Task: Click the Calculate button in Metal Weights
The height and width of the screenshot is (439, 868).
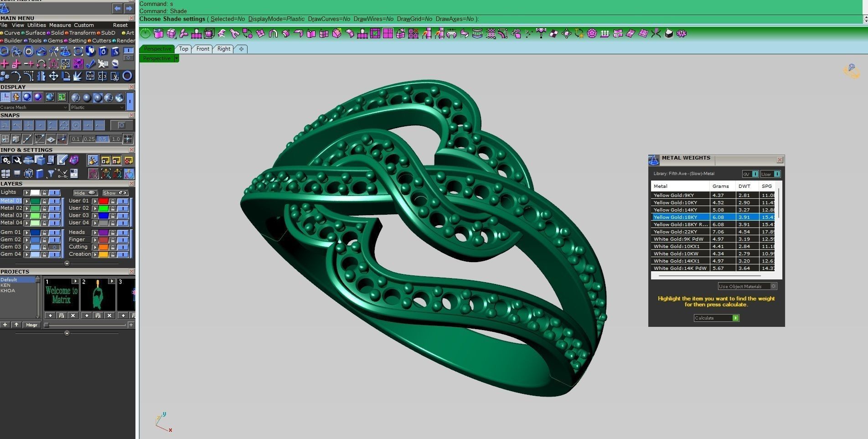Action: [716, 318]
